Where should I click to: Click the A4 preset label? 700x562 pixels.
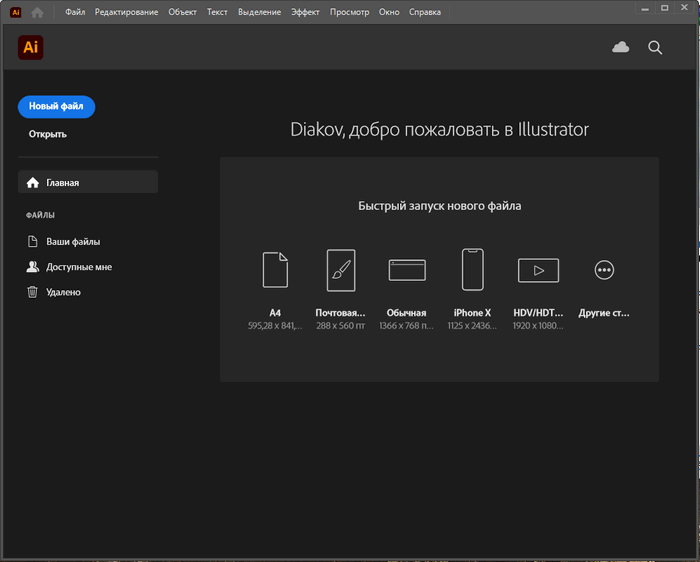click(275, 313)
